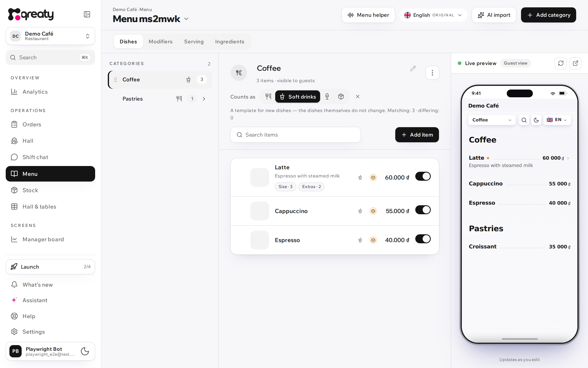Open the Demo Café restaurant switcher
588x368 pixels.
(x=50, y=36)
